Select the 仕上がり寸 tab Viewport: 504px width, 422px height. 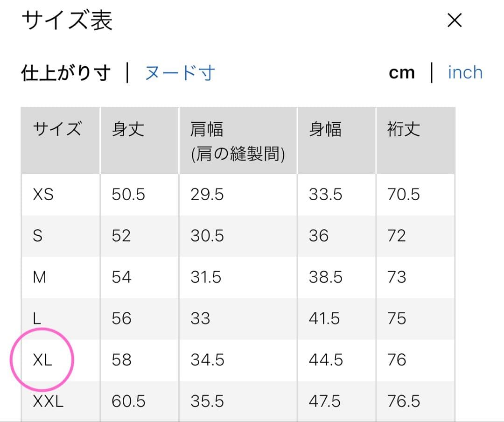coord(66,73)
